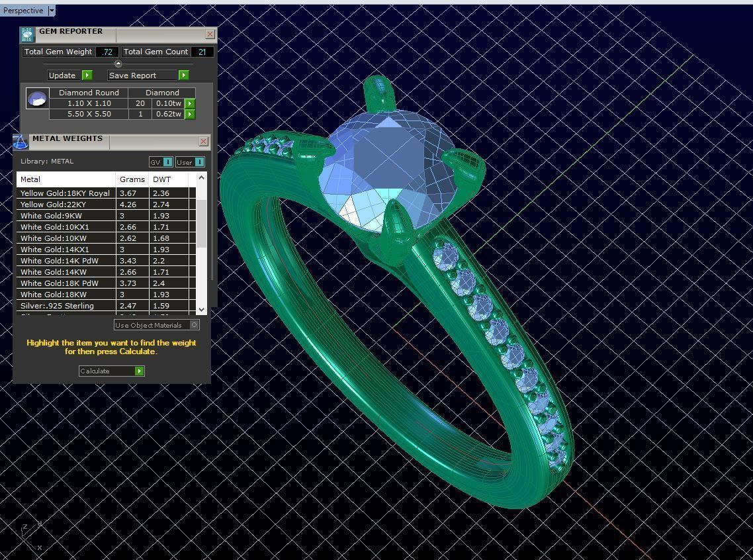This screenshot has width=753, height=560.
Task: Click the metal list scrollbar thumb
Action: pos(202,223)
